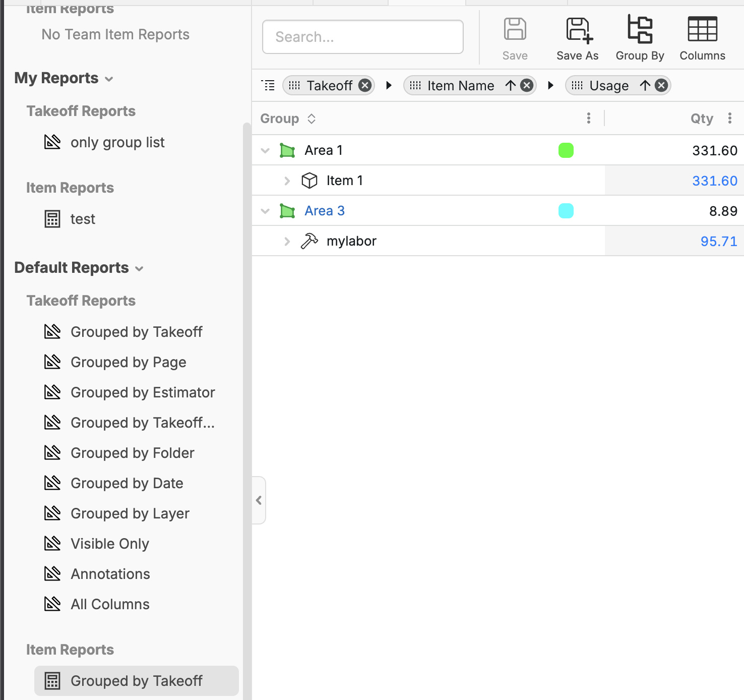The height and width of the screenshot is (700, 744).
Task: Remove the Item Name grouping chip
Action: (x=527, y=86)
